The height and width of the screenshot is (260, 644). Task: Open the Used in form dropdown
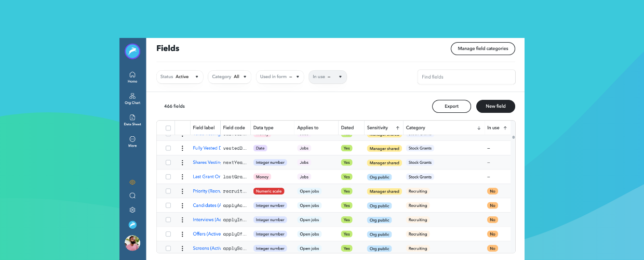pos(280,77)
